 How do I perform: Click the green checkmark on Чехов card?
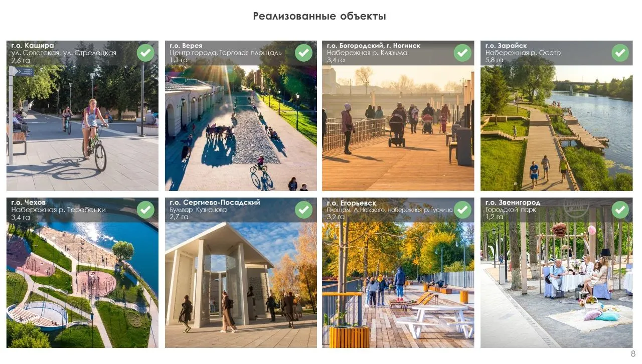point(145,210)
